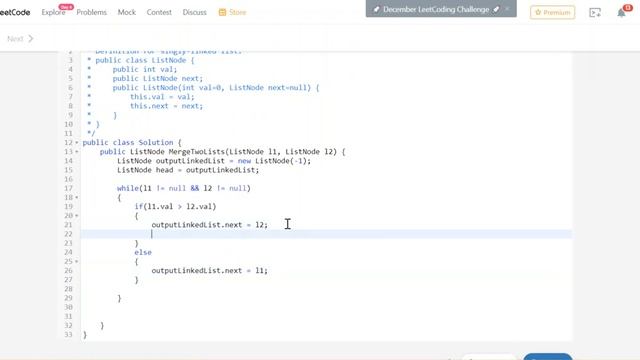Click the 'MergeTwoLists' method name
The width and height of the screenshot is (640, 360).
[x=197, y=151]
